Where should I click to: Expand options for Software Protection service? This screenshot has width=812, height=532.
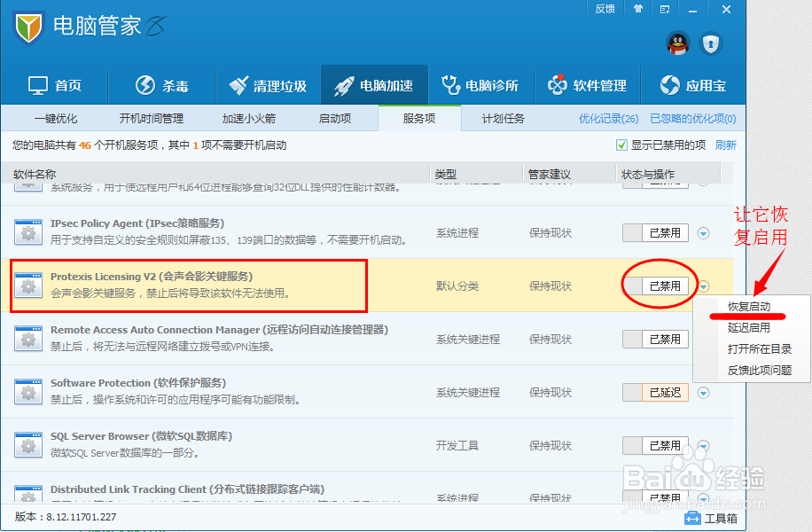tap(703, 392)
